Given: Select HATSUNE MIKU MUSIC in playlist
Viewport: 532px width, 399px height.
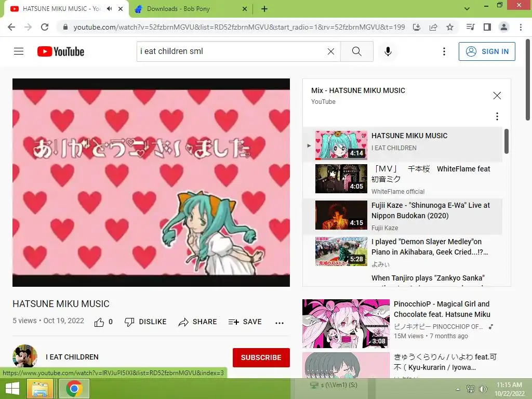Looking at the screenshot, I should (403, 145).
